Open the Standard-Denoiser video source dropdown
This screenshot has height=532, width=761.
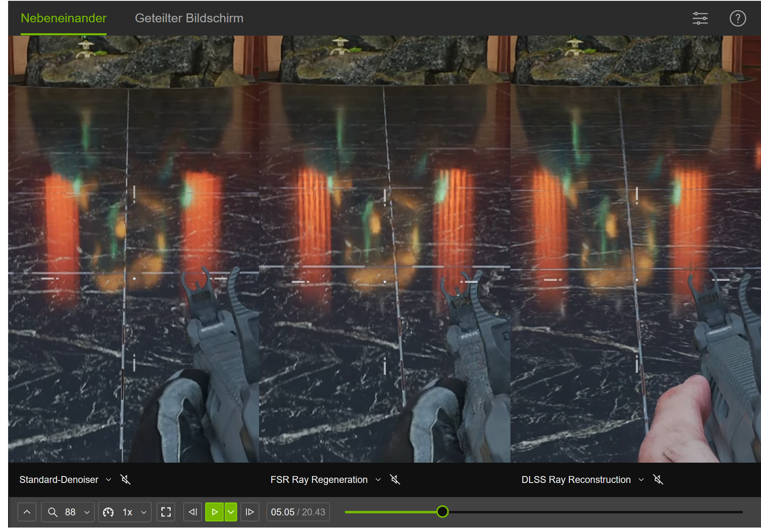(65, 480)
